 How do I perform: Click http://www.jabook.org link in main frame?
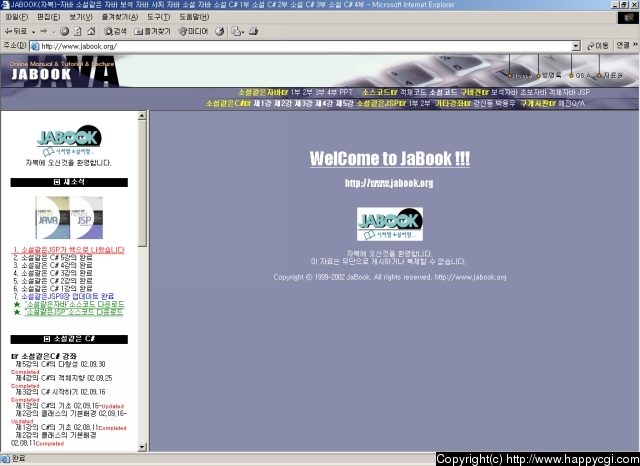tap(389, 183)
